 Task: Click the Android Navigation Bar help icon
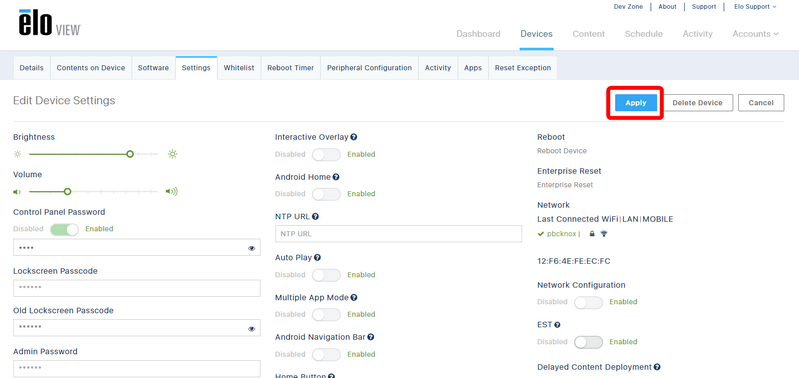tap(371, 337)
